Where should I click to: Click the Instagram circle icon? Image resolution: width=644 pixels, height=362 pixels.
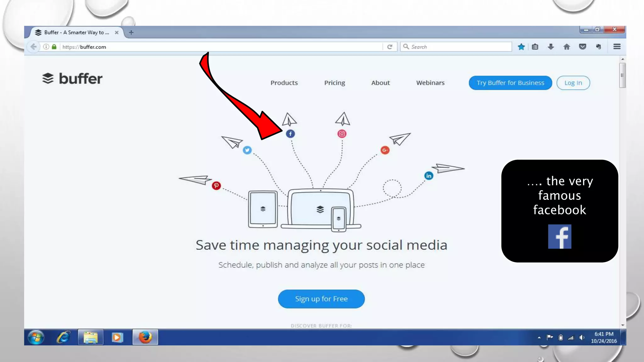[342, 134]
